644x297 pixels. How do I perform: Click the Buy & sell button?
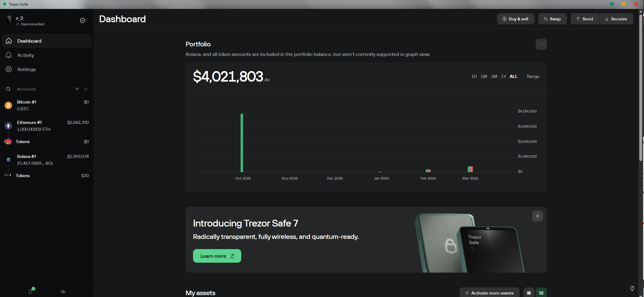point(516,19)
